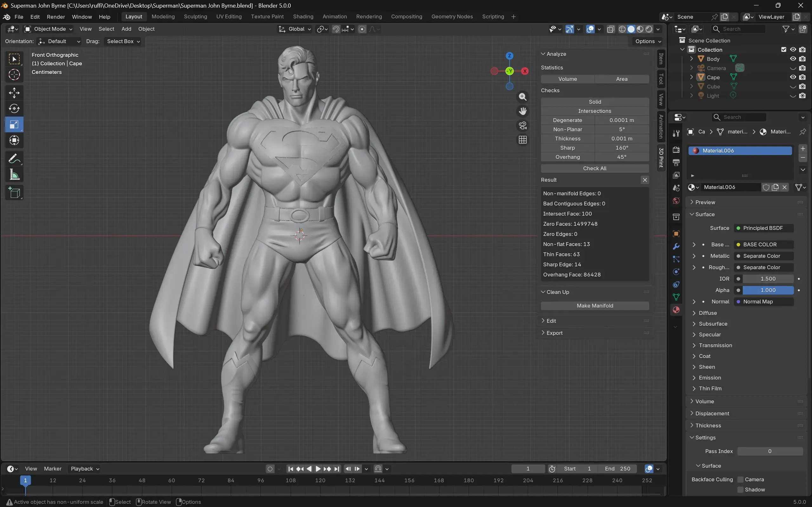
Task: Open the Render menu
Action: [56, 17]
